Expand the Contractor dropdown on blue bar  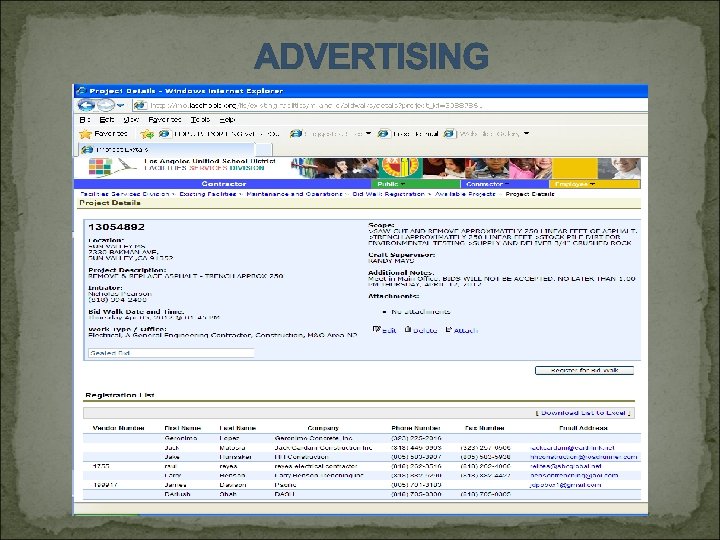488,184
